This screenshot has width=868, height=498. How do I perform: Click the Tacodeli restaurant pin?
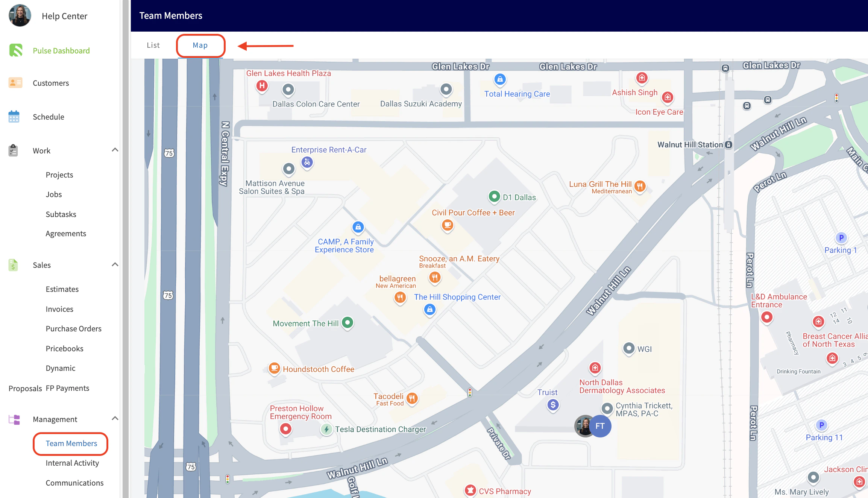click(x=412, y=399)
